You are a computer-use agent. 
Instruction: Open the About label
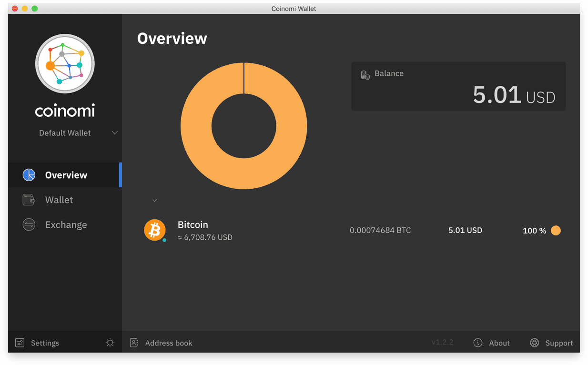pyautogui.click(x=499, y=343)
